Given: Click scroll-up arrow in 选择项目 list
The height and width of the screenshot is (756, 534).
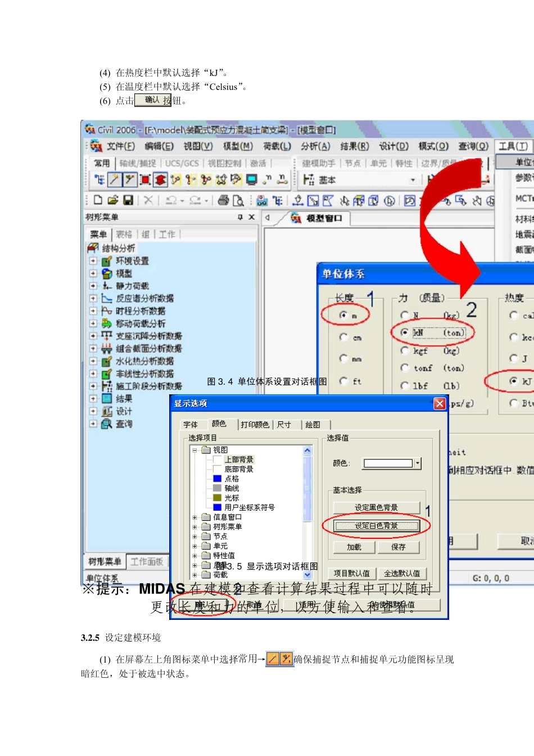Looking at the screenshot, I should tap(307, 451).
